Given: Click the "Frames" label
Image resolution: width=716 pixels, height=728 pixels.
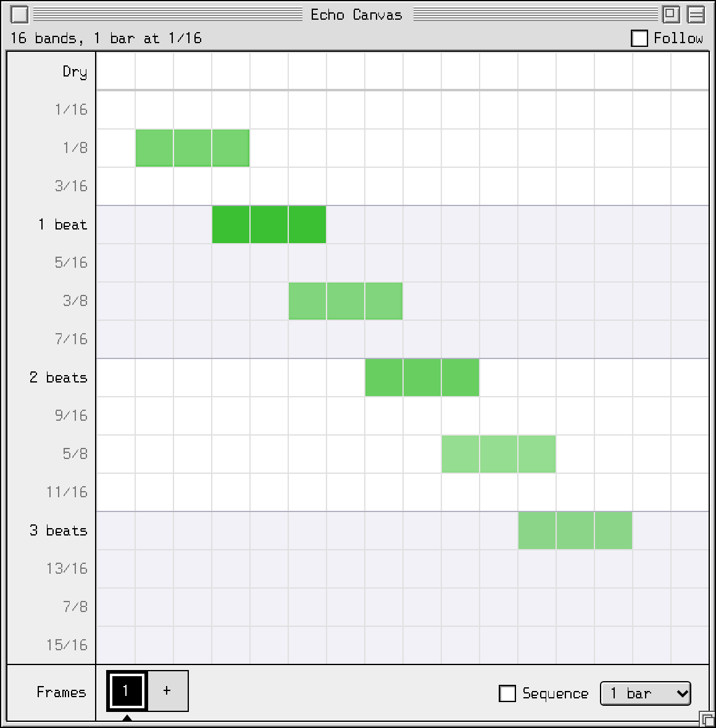Looking at the screenshot, I should click(61, 692).
